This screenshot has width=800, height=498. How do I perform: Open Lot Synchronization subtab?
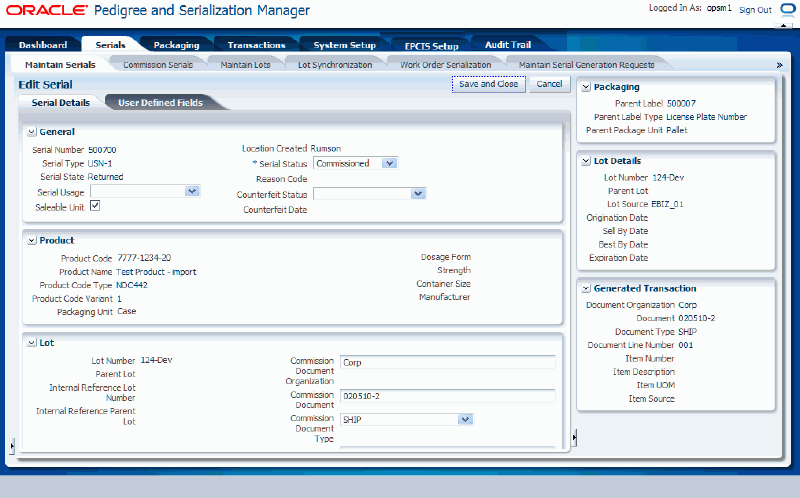(335, 65)
